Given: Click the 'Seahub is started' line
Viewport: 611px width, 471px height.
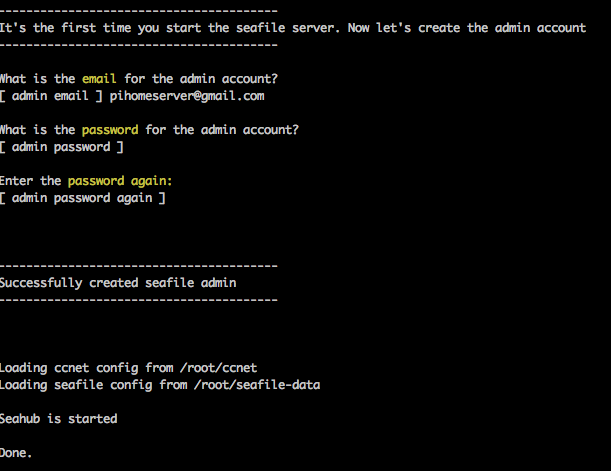Looking at the screenshot, I should tap(58, 419).
